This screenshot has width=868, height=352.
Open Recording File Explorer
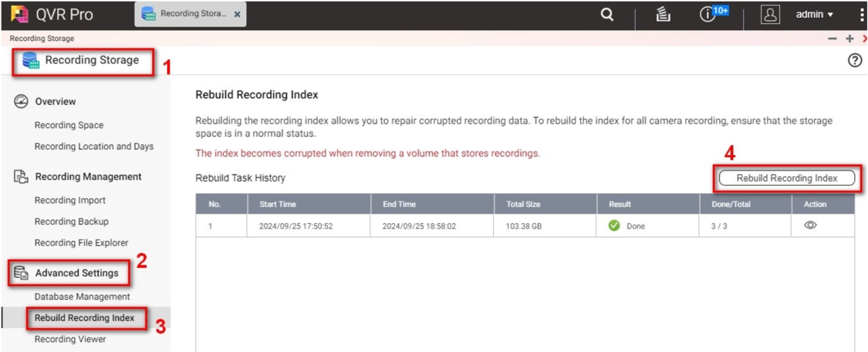[81, 242]
